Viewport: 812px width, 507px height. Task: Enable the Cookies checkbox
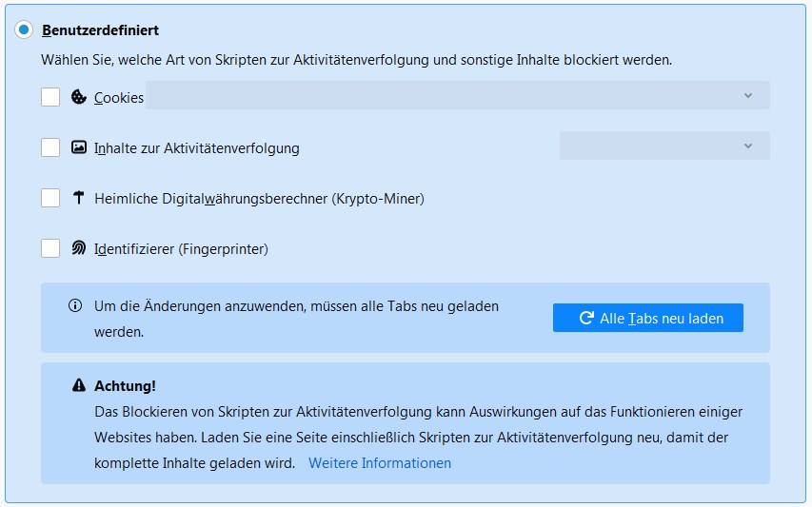(x=50, y=97)
